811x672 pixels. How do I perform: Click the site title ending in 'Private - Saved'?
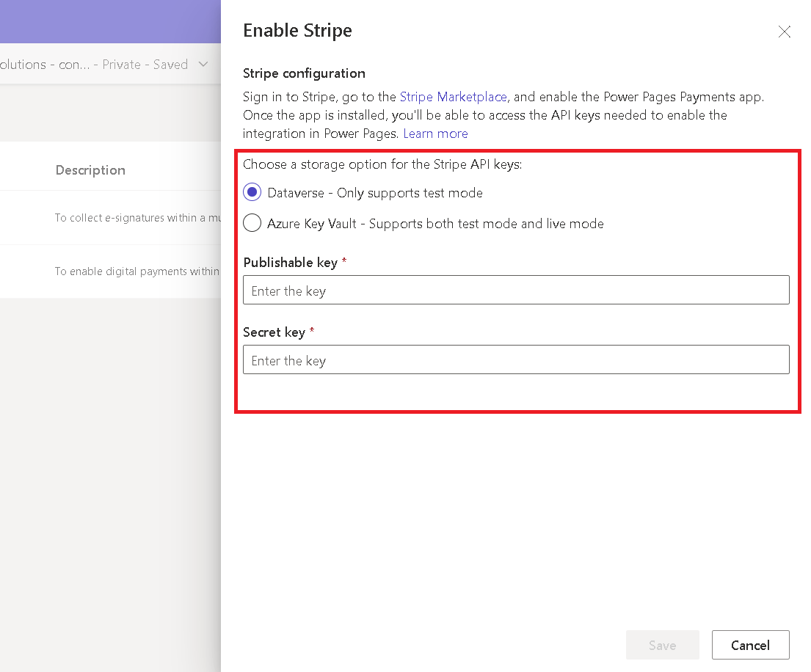click(94, 65)
